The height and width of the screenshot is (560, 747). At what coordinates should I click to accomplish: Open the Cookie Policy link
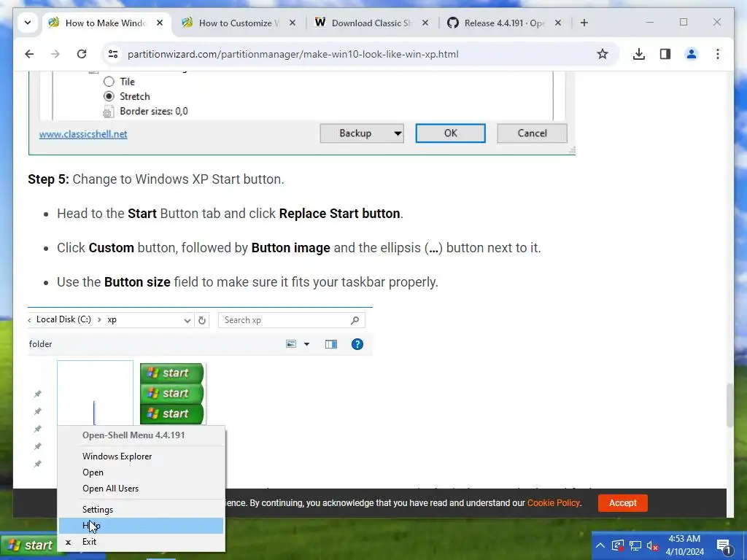554,503
